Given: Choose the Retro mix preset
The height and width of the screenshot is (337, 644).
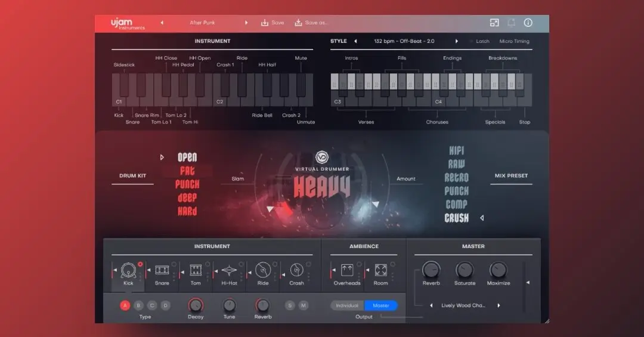Looking at the screenshot, I should [456, 178].
